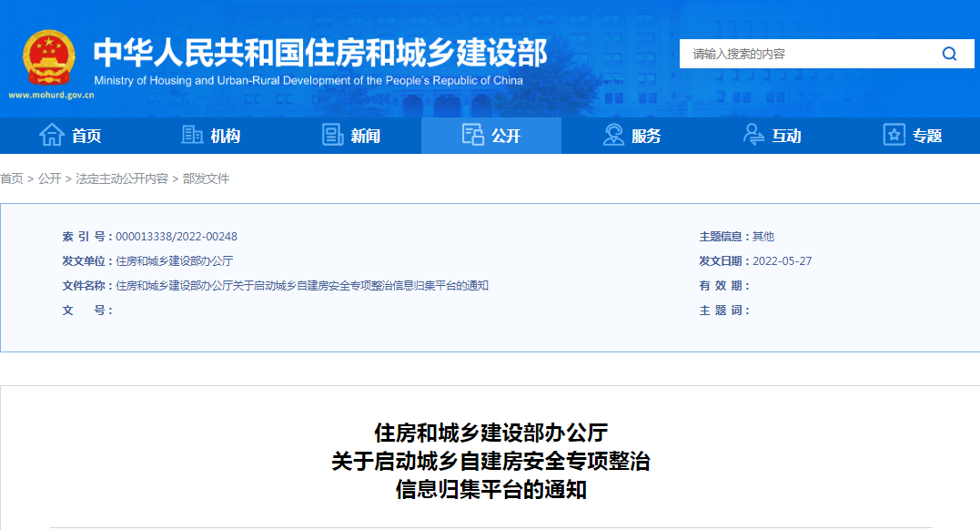This screenshot has height=530, width=980.
Task: Click the English ministry name subtitle
Action: [x=308, y=80]
